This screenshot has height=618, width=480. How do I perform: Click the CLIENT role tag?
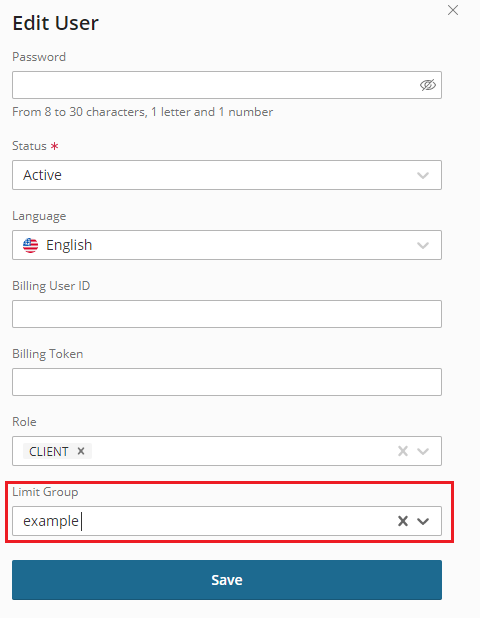coord(48,451)
